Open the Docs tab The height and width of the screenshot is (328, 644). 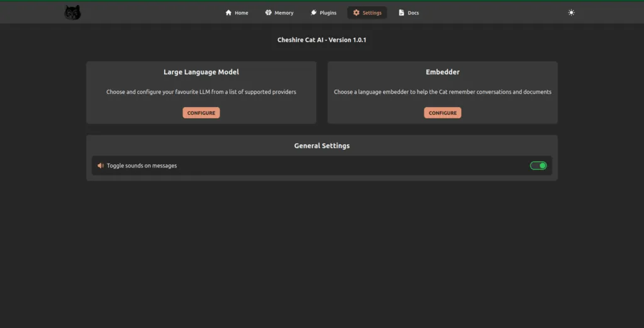pyautogui.click(x=409, y=13)
